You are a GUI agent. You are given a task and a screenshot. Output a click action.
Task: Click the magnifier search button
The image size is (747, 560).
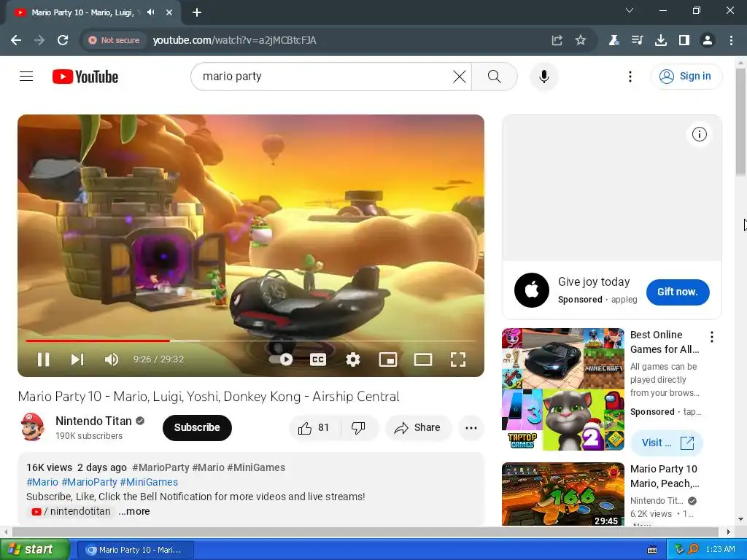(x=495, y=76)
